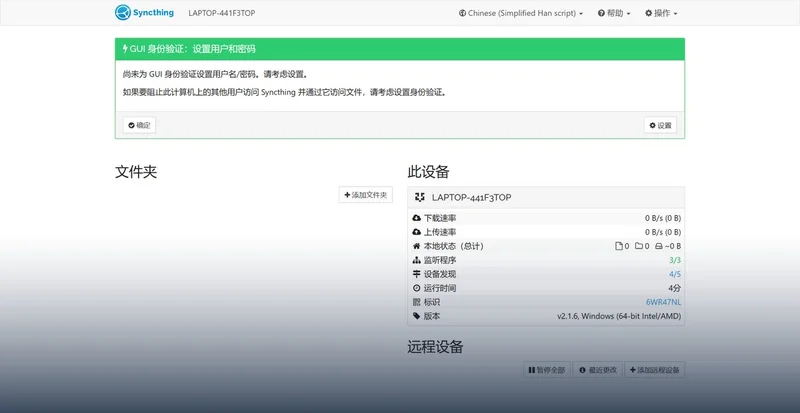Click the 标识 QR code icon
Screen dimensions: 800x413
[416, 302]
